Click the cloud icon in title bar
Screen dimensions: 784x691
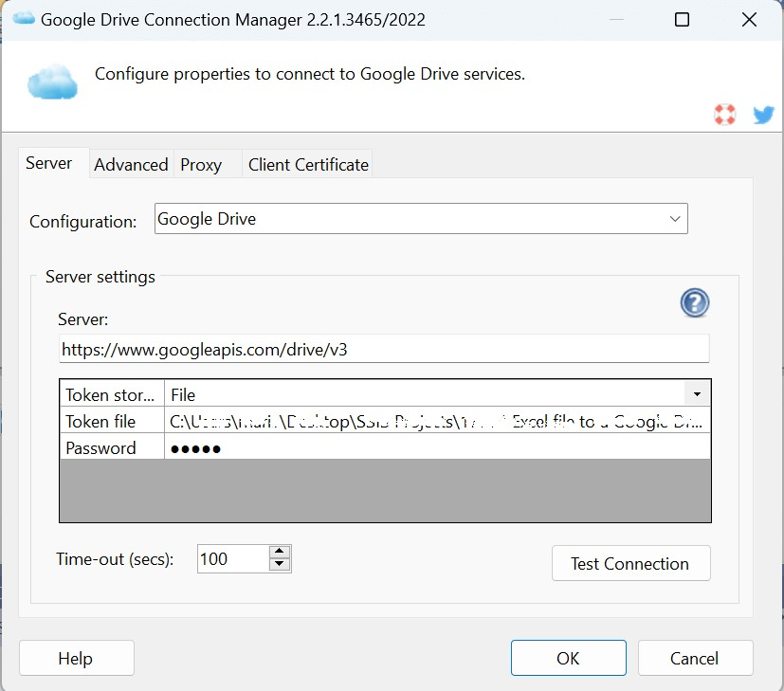pyautogui.click(x=24, y=19)
